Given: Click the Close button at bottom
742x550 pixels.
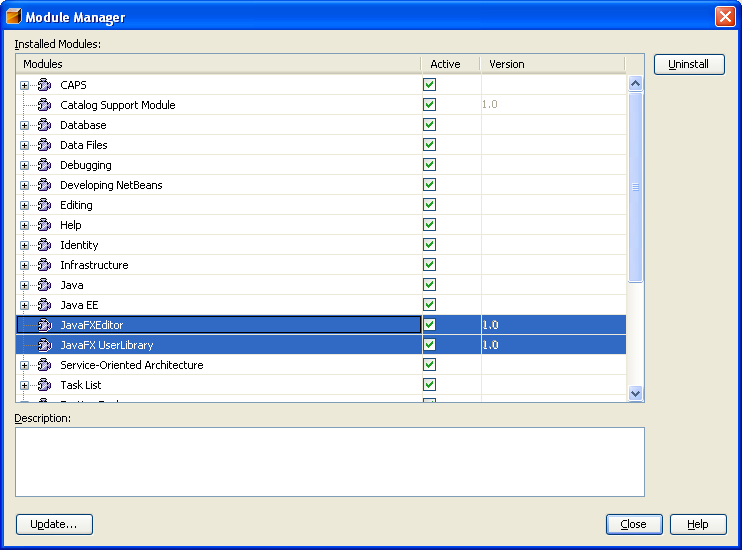Looking at the screenshot, I should pos(634,524).
